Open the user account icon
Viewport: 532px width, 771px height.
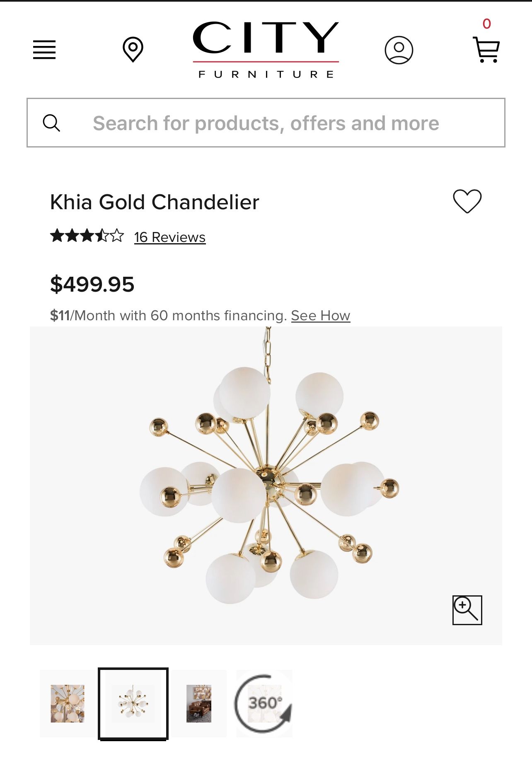point(399,50)
